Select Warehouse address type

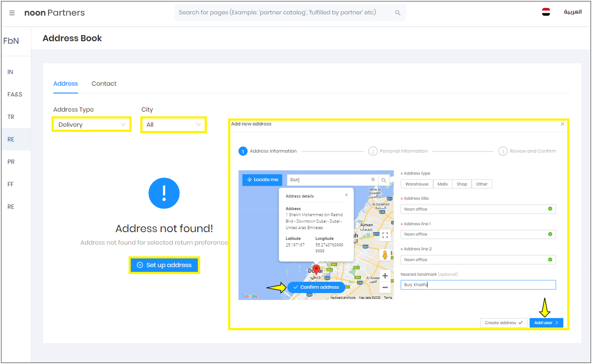coord(417,184)
